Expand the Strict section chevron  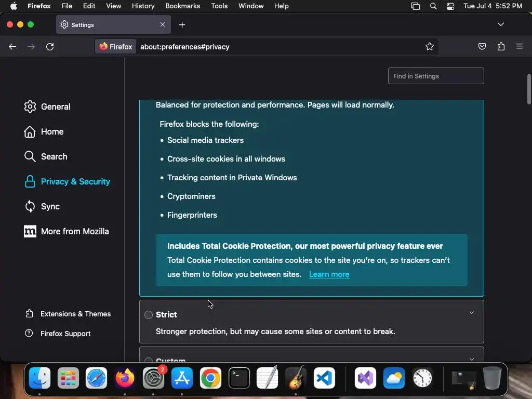coord(472,312)
